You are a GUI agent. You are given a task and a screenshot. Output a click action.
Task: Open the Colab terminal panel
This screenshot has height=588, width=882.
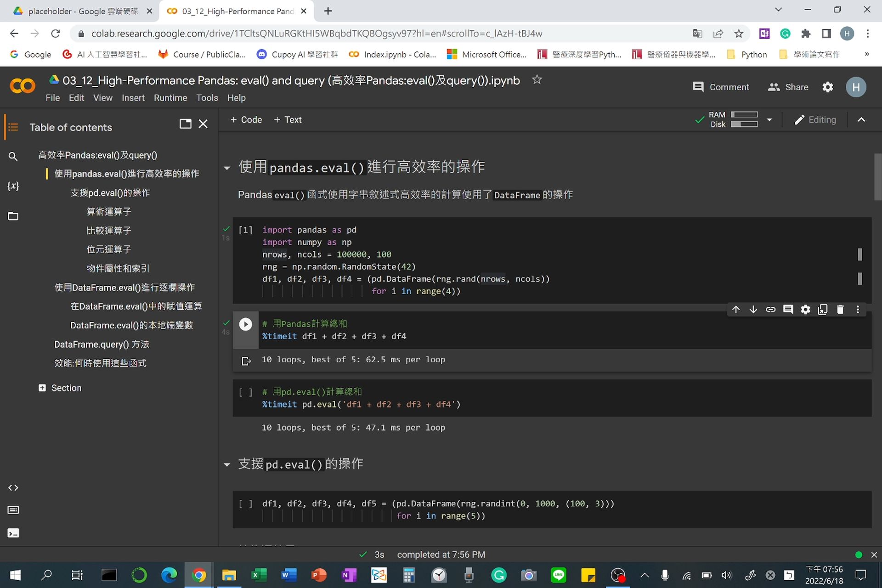click(13, 533)
